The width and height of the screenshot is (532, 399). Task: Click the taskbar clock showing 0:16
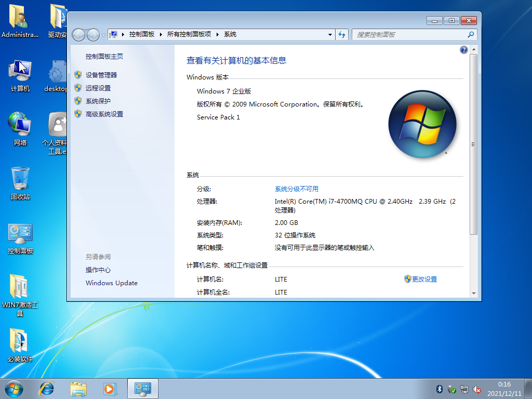tap(504, 389)
